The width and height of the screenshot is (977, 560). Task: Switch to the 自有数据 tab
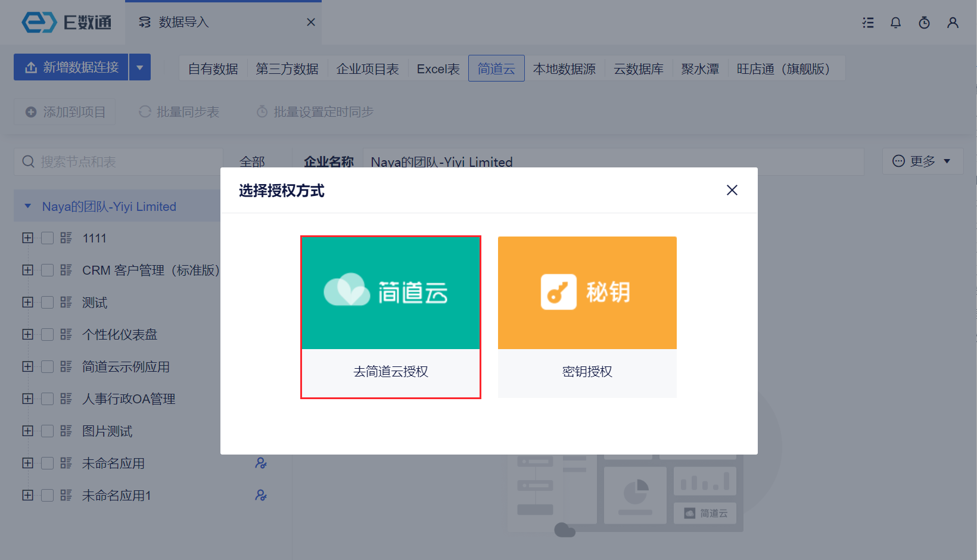[x=213, y=69]
